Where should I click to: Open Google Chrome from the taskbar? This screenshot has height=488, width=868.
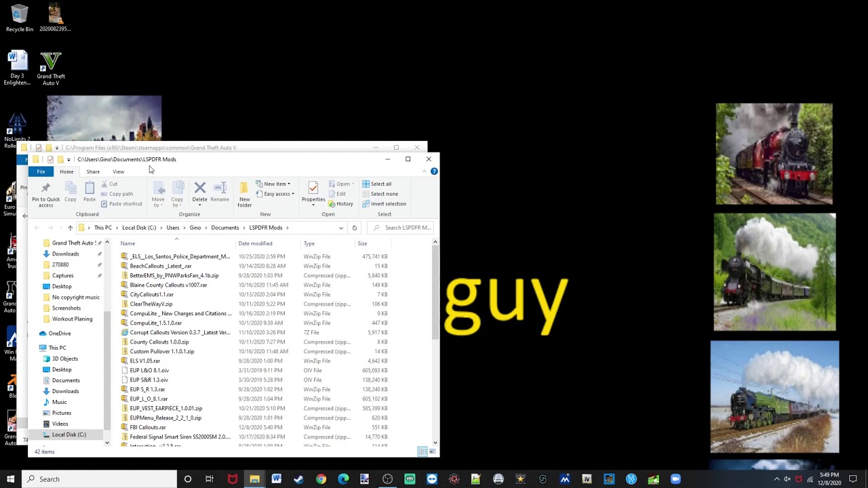(321, 479)
